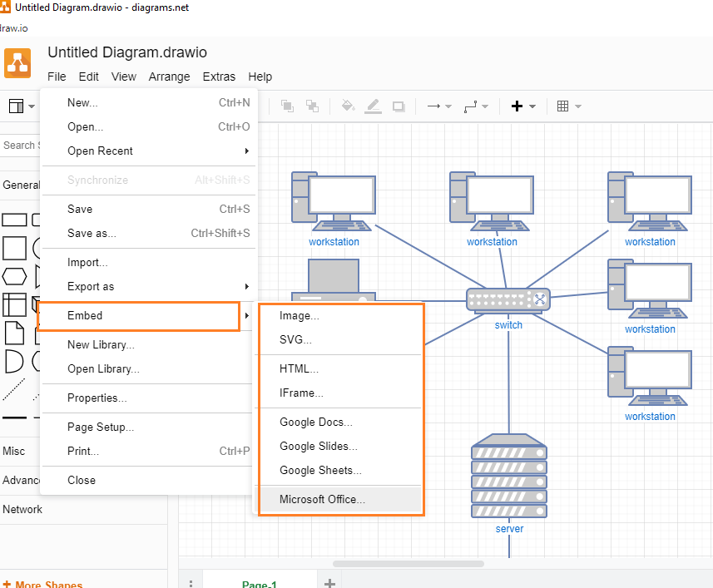Open the Help menu

(260, 77)
